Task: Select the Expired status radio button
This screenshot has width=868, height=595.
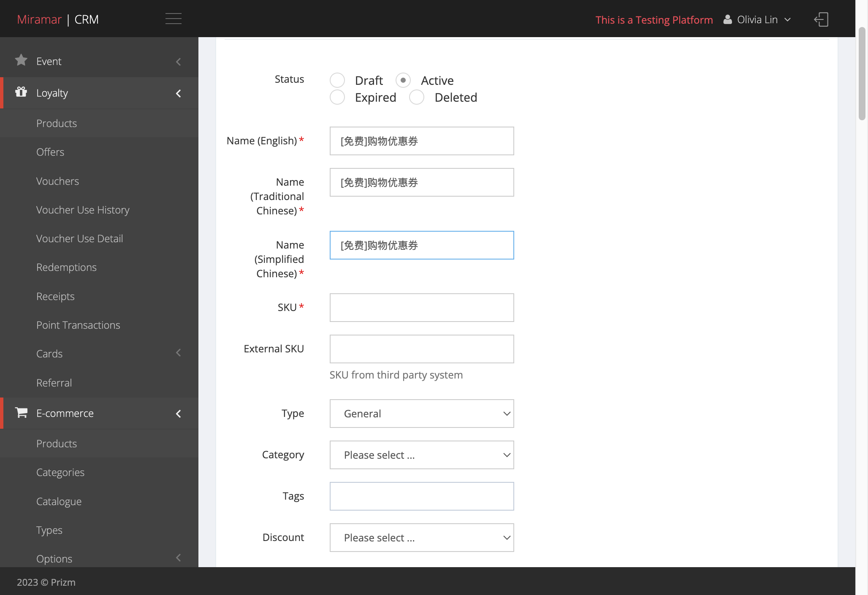Action: [337, 97]
